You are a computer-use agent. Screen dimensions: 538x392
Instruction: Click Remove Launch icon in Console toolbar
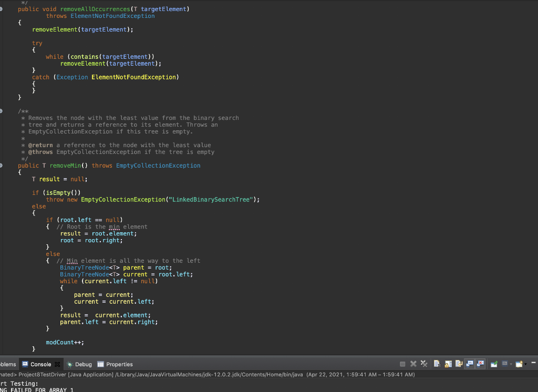pos(413,364)
